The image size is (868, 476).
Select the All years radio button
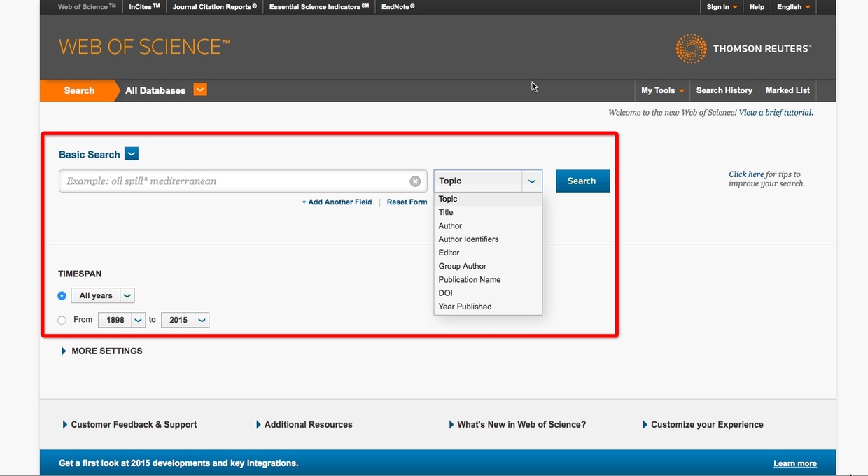[62, 296]
